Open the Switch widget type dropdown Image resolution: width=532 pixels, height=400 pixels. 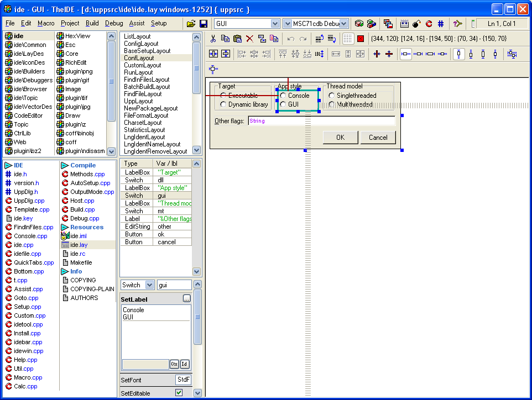point(149,285)
